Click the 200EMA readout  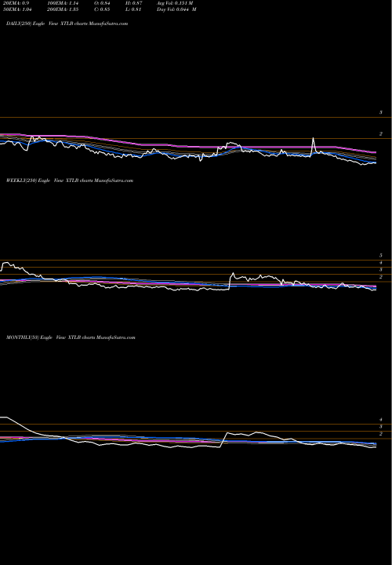pyautogui.click(x=63, y=9)
